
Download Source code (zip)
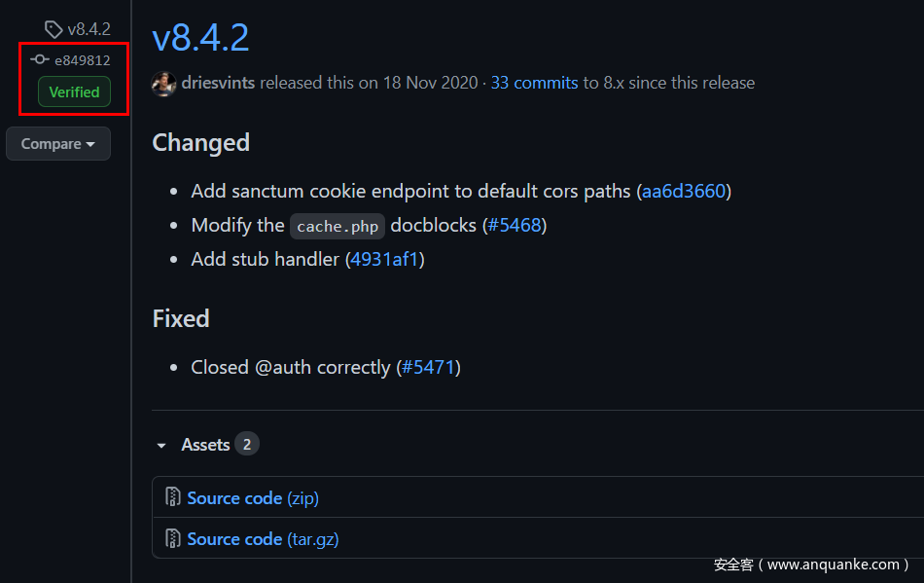(x=253, y=497)
